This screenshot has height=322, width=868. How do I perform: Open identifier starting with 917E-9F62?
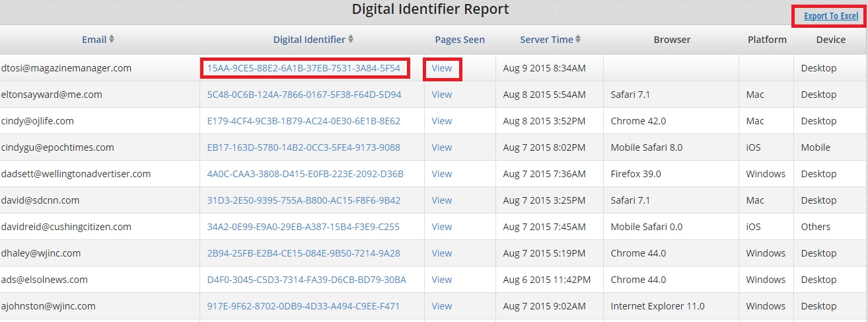[x=303, y=306]
